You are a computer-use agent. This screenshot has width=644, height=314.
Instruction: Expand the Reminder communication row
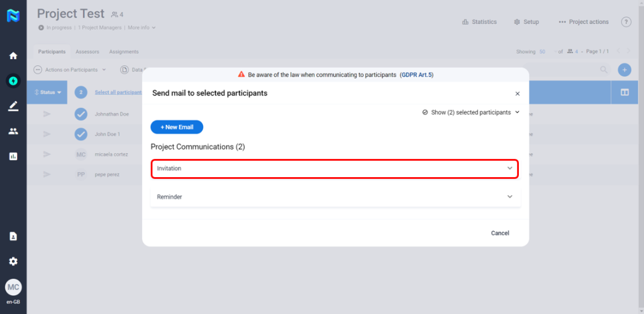click(x=335, y=197)
